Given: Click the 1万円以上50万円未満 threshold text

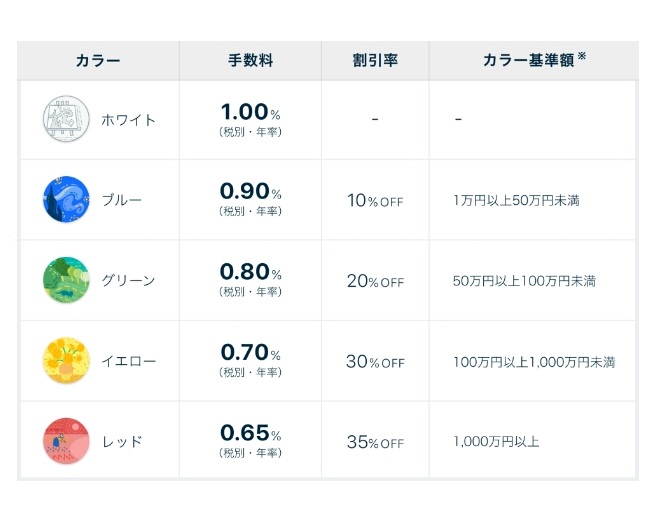Looking at the screenshot, I should coord(516,200).
